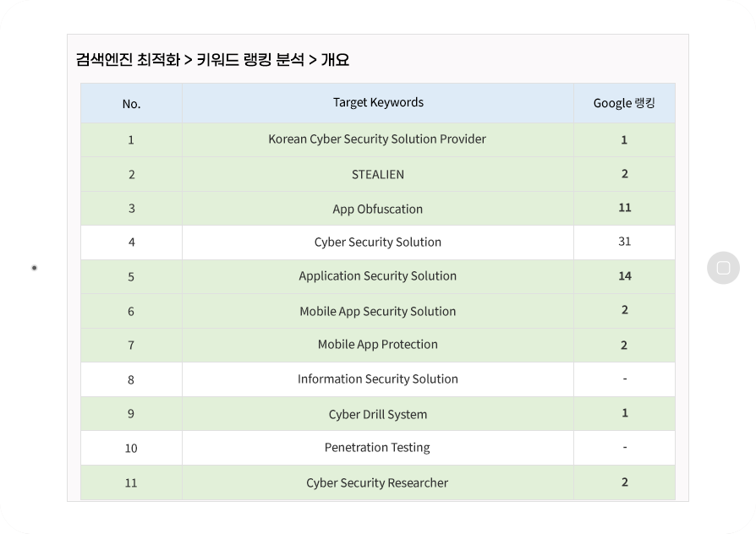Screen dimensions: 756x534
Task: Click row number 10 in the No. column
Action: (131, 449)
